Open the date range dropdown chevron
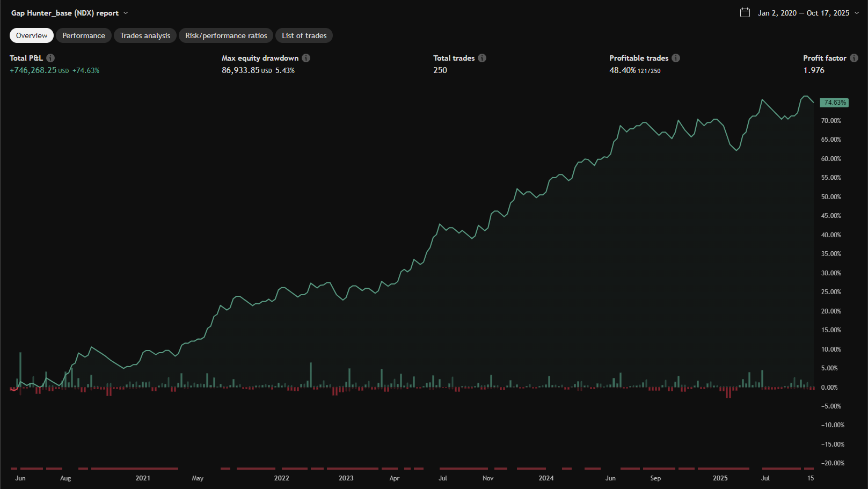This screenshot has width=868, height=489. pyautogui.click(x=857, y=13)
